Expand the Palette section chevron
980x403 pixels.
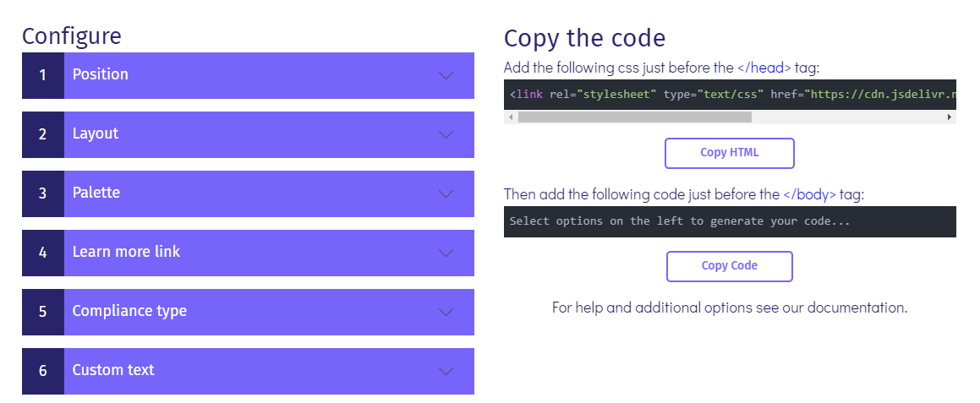tap(446, 193)
